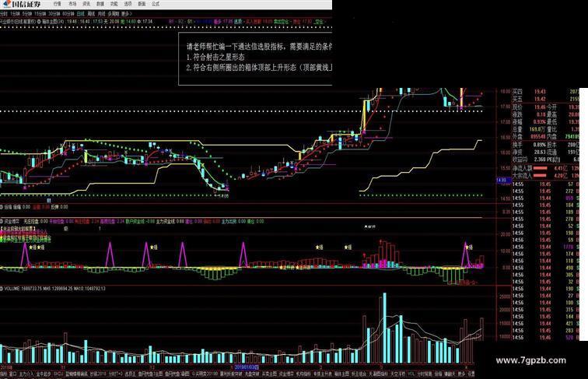Open the 公式 menu
The height and width of the screenshot is (379, 588).
(156, 4)
